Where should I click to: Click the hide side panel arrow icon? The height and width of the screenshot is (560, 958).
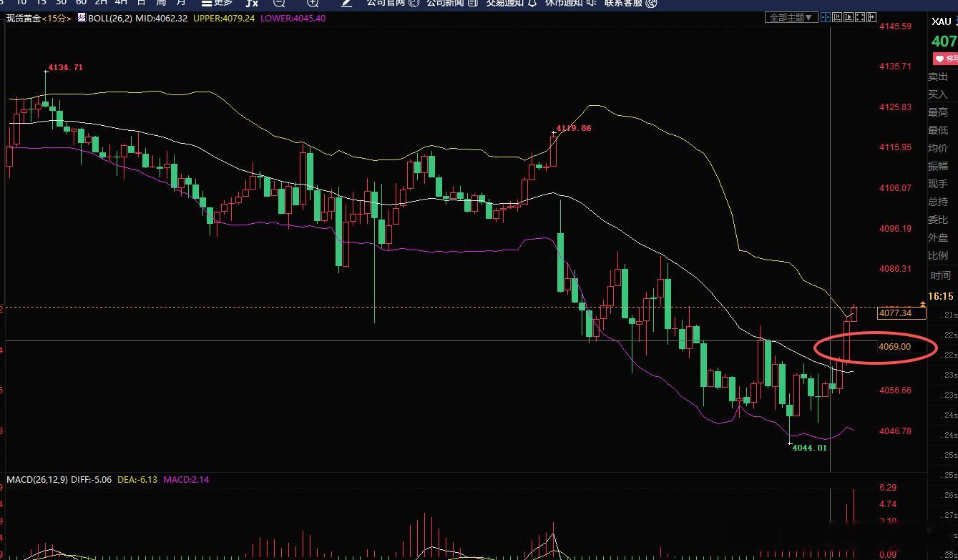(871, 17)
